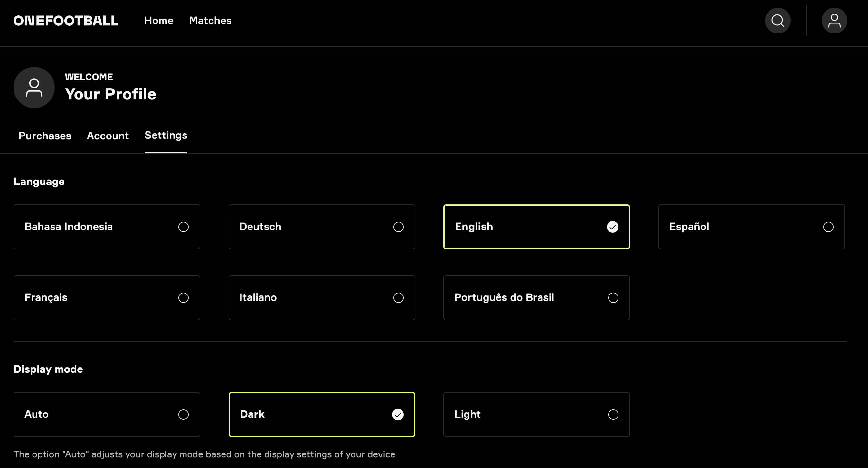Switch to the Account tab
The image size is (868, 468).
click(108, 136)
